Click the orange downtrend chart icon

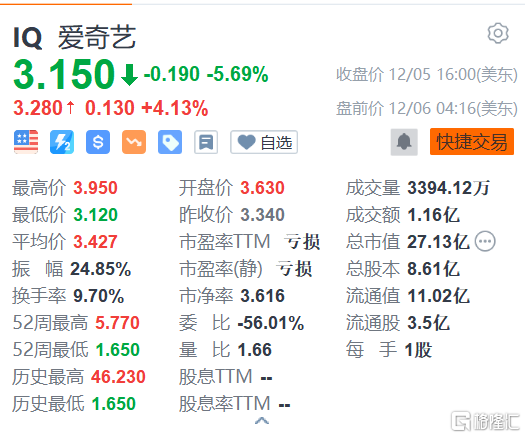[x=134, y=142]
